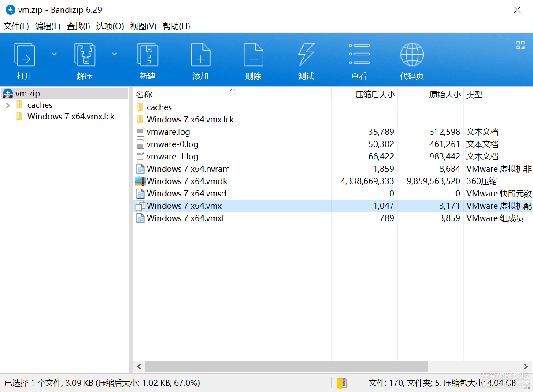Click the 新建 (New archive) toolbar icon

tap(148, 55)
